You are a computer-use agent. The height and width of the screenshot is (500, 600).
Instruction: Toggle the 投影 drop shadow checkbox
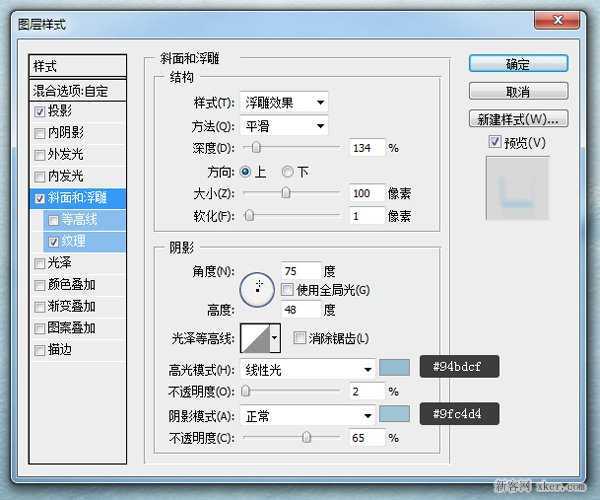[40, 111]
